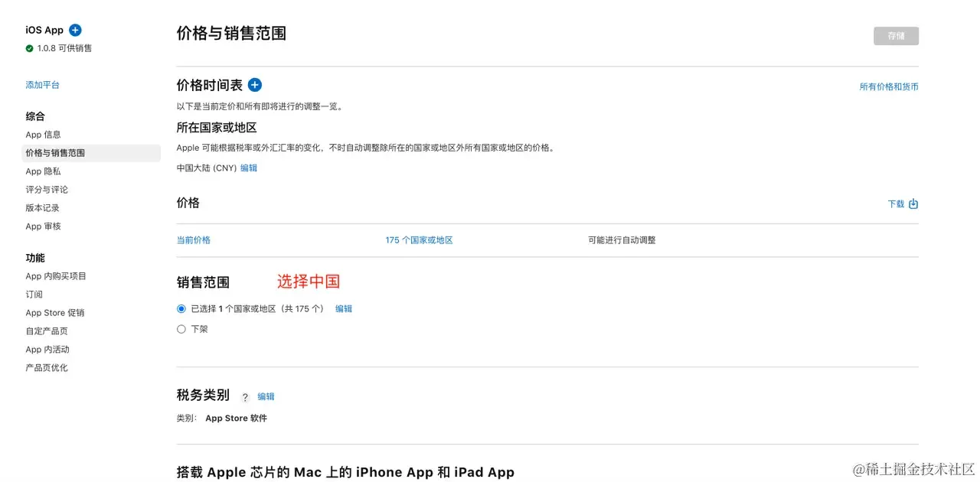Open 175 个国家或地区 link
This screenshot has height=482, width=980.
(x=420, y=240)
